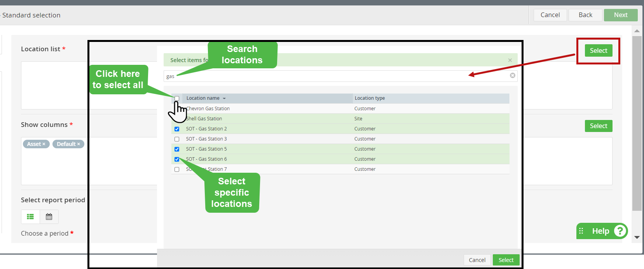Switch report period to list view icon

point(30,217)
